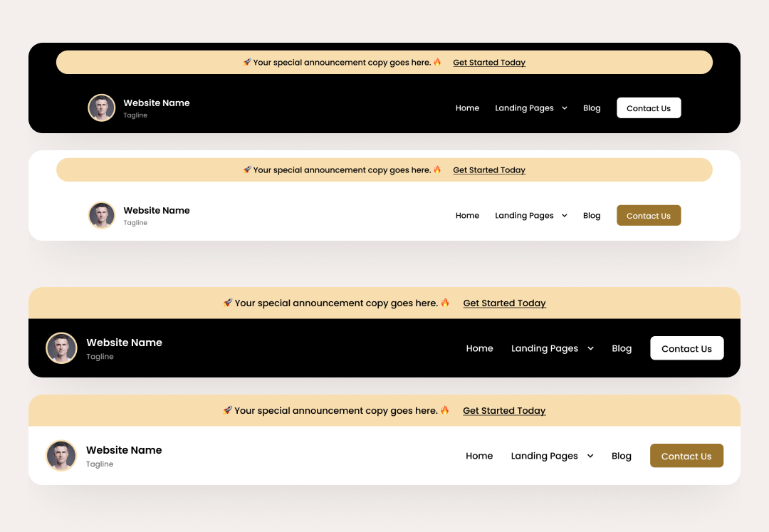This screenshot has width=769, height=532.
Task: Expand Landing Pages chevron in second white header
Action: click(565, 215)
